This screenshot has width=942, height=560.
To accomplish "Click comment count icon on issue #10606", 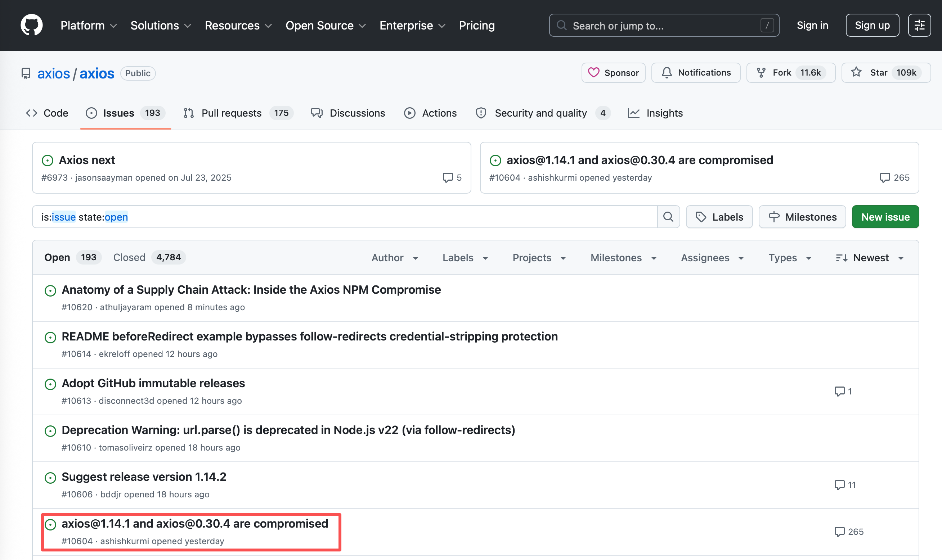I will (x=839, y=485).
